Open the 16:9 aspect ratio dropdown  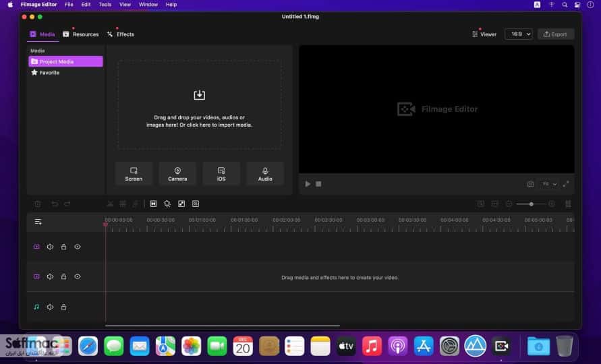pyautogui.click(x=519, y=34)
